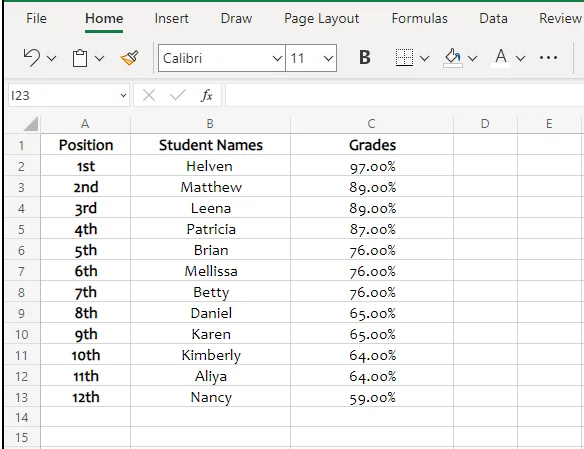Open the File tab
This screenshot has height=449, width=584.
[36, 18]
